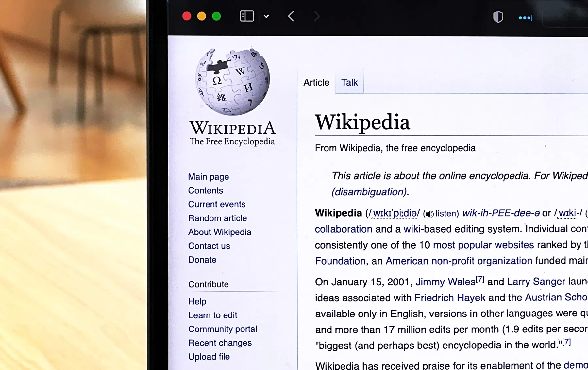588x370 pixels.
Task: Click the Current events link
Action: (216, 204)
